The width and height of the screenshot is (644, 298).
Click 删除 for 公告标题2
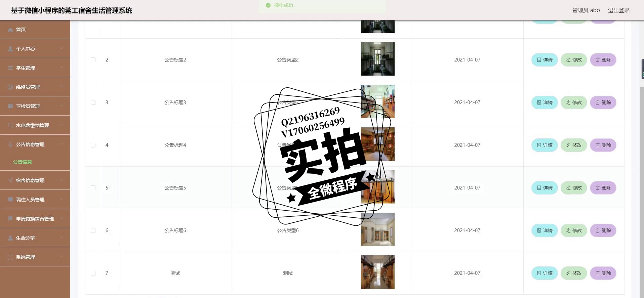(603, 60)
